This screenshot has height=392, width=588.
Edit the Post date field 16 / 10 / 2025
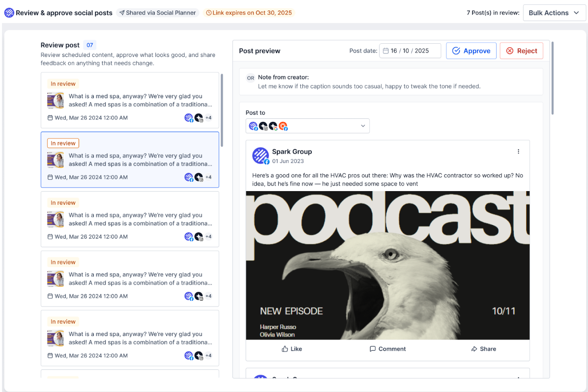(410, 51)
